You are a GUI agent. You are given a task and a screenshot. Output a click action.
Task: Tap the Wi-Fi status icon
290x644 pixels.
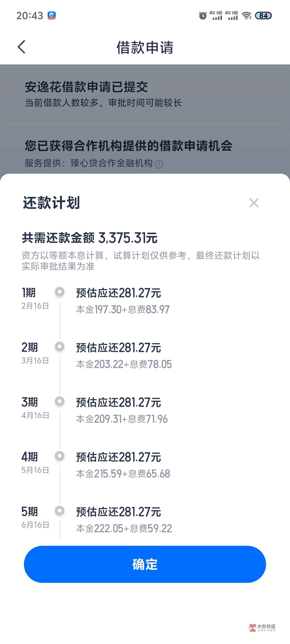[246, 16]
